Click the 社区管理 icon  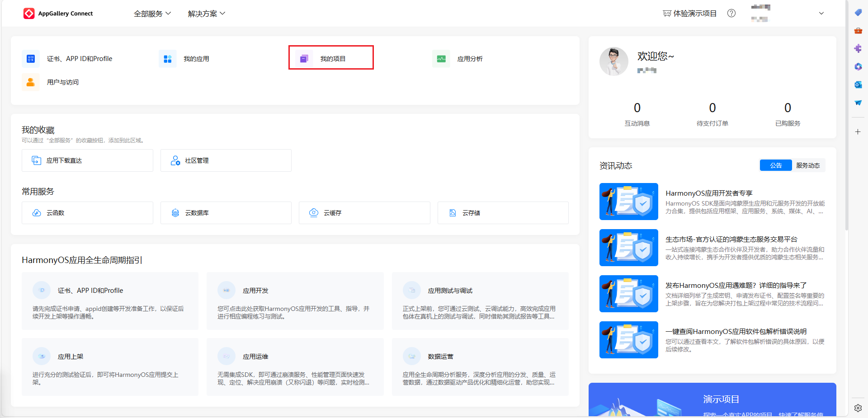(175, 160)
